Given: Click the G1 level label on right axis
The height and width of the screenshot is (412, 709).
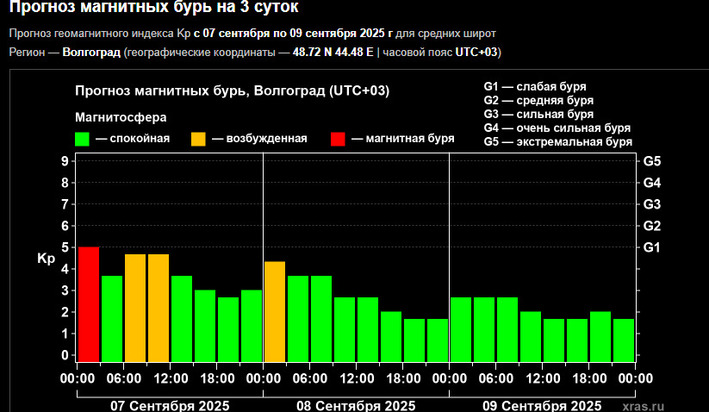Looking at the screenshot, I should 652,247.
